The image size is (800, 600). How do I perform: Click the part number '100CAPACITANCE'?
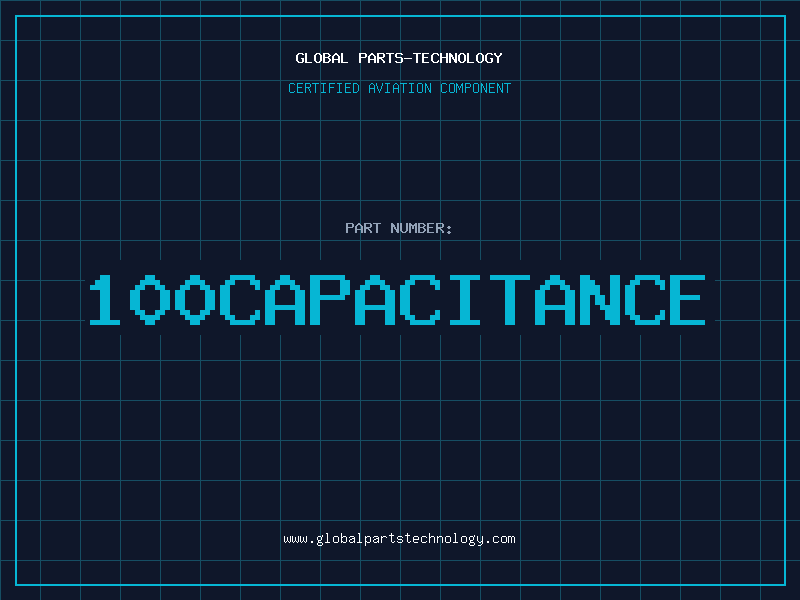pos(397,300)
